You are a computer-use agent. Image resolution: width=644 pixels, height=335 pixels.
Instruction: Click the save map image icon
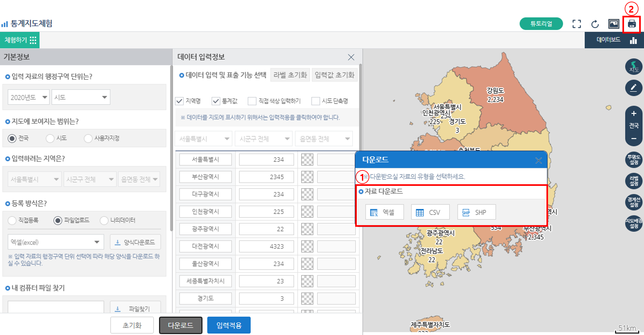pyautogui.click(x=613, y=24)
